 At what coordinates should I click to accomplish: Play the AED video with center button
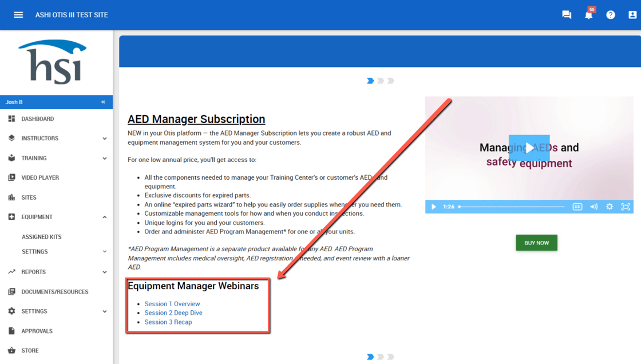[529, 148]
